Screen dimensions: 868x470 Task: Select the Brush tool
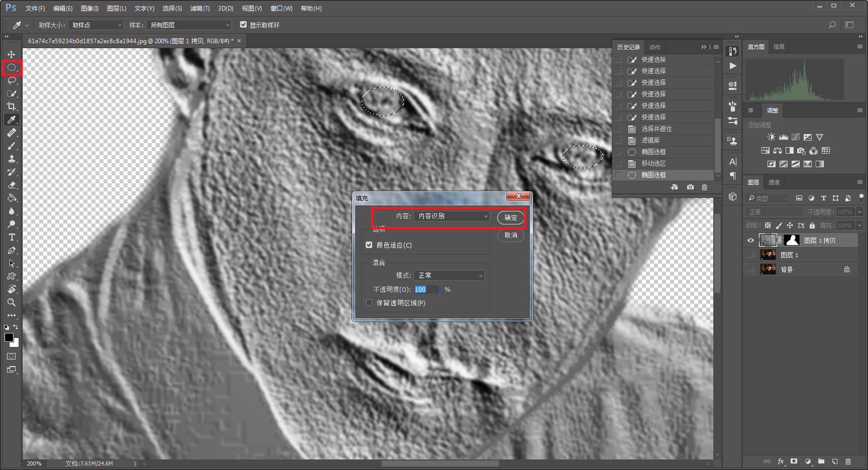(x=12, y=146)
